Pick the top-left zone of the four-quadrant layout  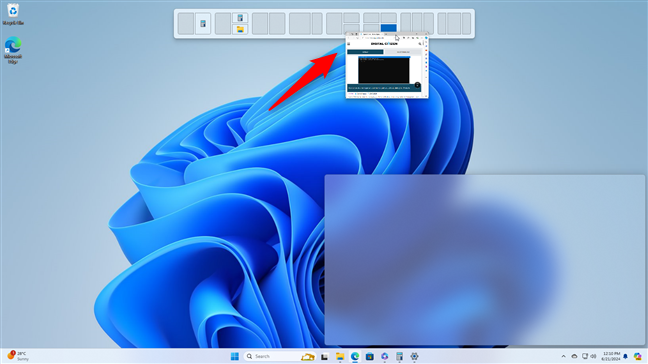coord(371,18)
